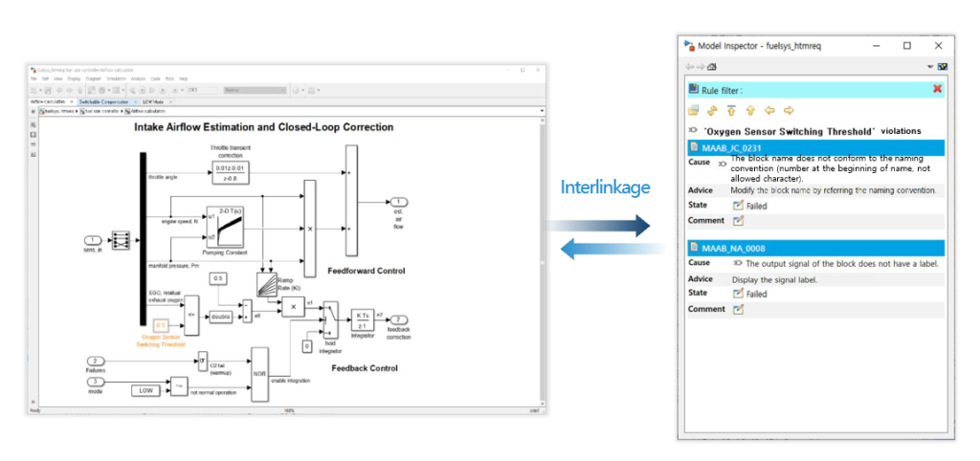Open the Model Inspector top-right dropdown arrow
Viewport: 980px width, 461px height.
tap(930, 66)
